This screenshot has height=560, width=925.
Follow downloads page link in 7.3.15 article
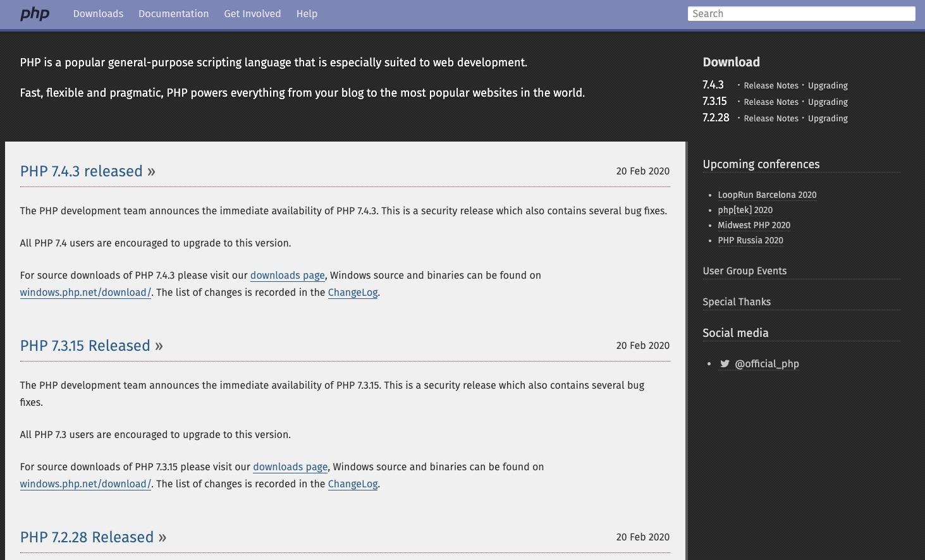(290, 467)
